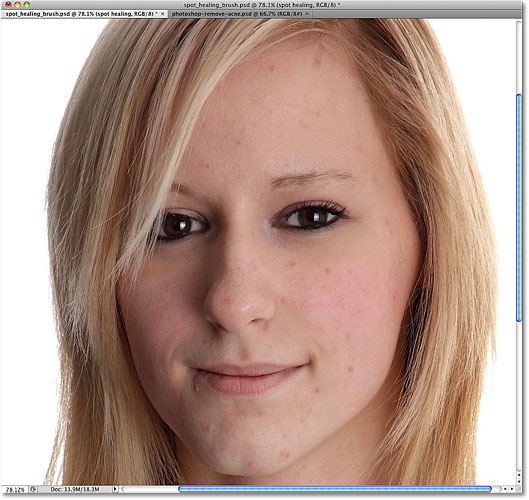Viewport: 529px width, 500px height.
Task: Click the yellow minimize window button
Action: coord(17,5)
